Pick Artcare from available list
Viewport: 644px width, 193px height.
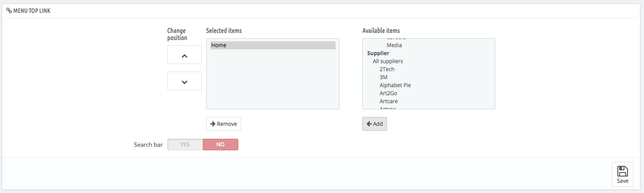tap(388, 101)
